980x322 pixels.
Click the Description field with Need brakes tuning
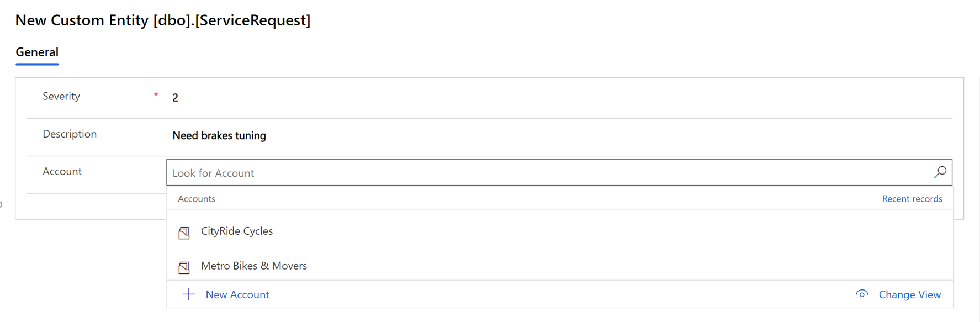point(559,135)
